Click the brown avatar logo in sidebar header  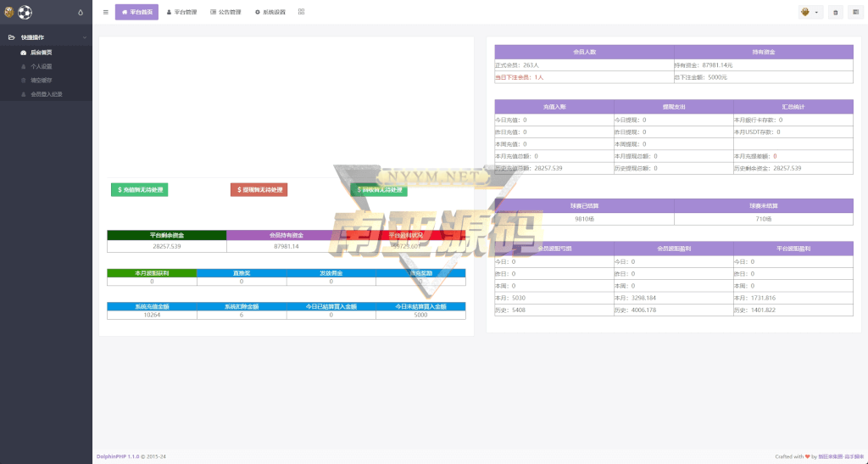[x=9, y=13]
